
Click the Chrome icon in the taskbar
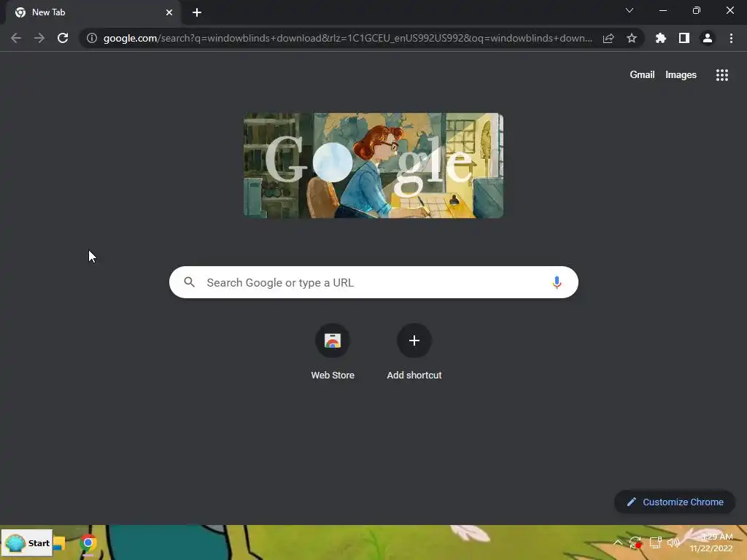pyautogui.click(x=88, y=542)
